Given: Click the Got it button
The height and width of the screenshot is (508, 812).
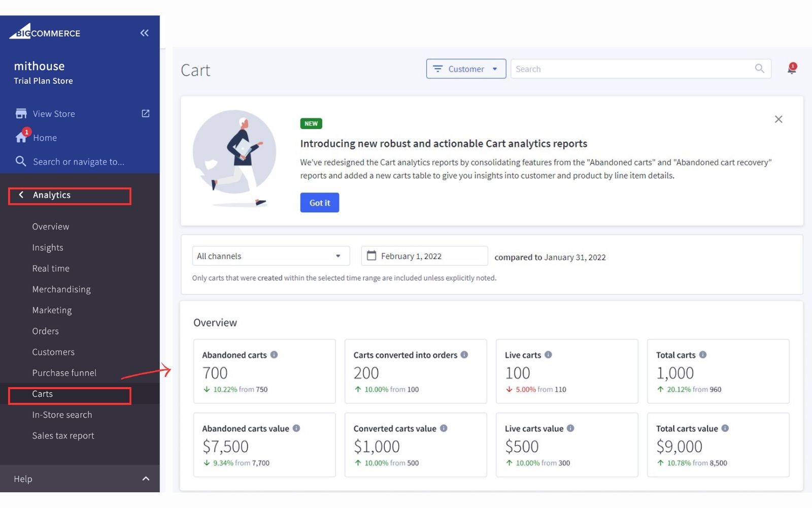Looking at the screenshot, I should tap(320, 203).
